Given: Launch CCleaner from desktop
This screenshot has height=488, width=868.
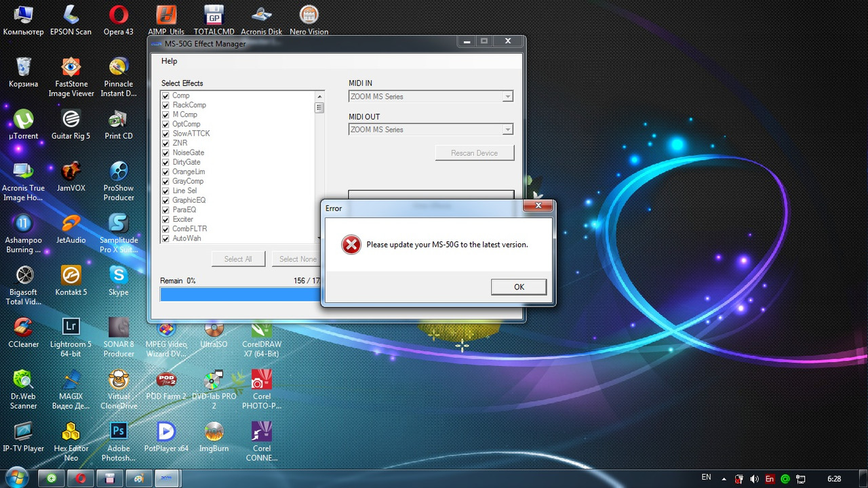Looking at the screenshot, I should click(23, 333).
